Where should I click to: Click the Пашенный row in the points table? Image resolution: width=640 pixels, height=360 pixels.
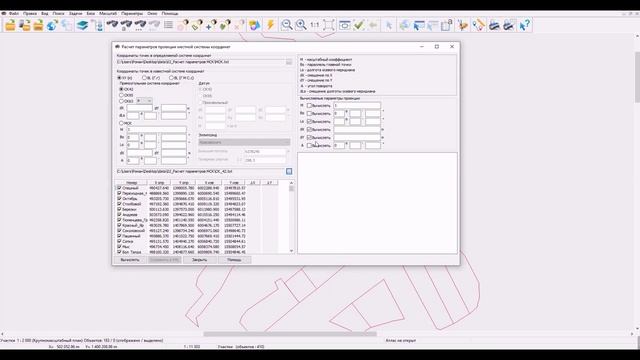point(198,236)
